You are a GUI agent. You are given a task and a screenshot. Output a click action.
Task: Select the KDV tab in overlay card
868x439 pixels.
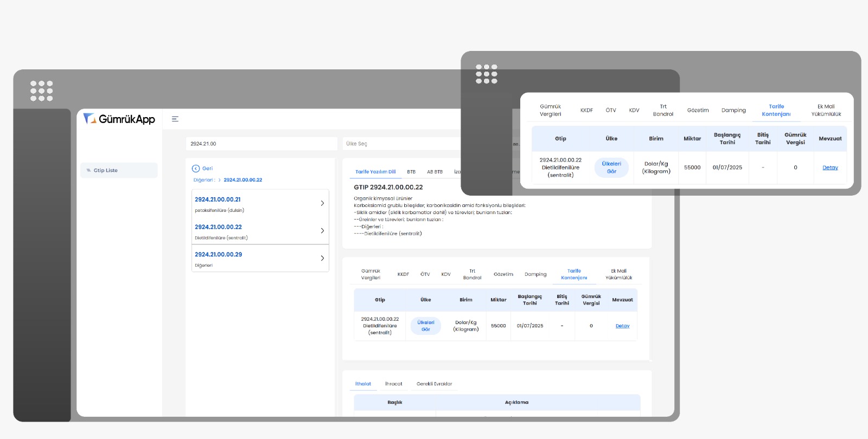(634, 110)
